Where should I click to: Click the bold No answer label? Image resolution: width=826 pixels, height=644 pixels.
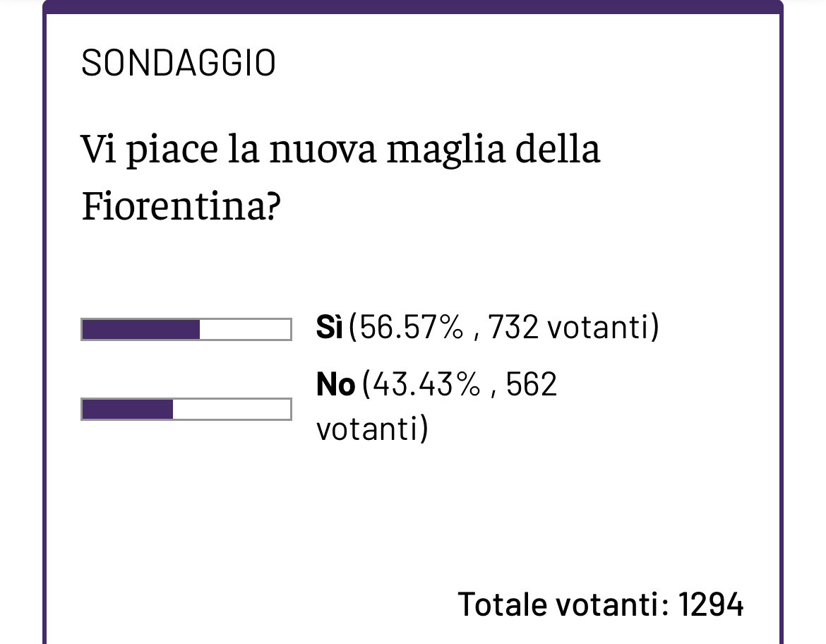click(x=335, y=384)
